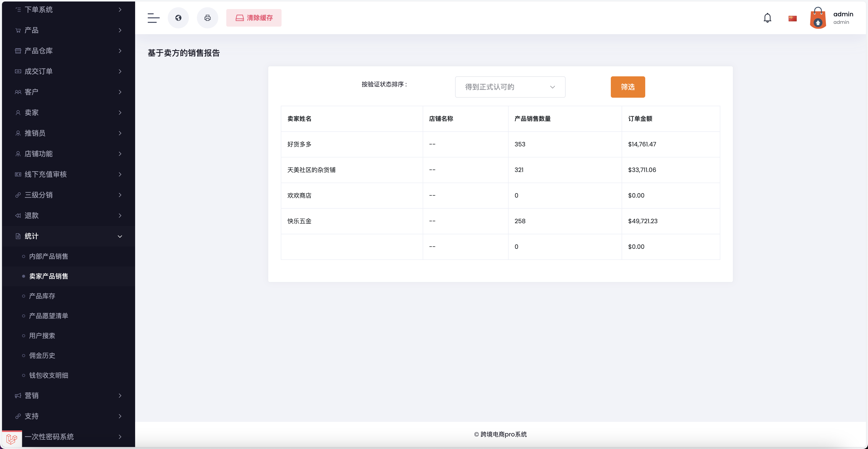868x449 pixels.
Task: Click the 清除缓存 button
Action: (254, 18)
